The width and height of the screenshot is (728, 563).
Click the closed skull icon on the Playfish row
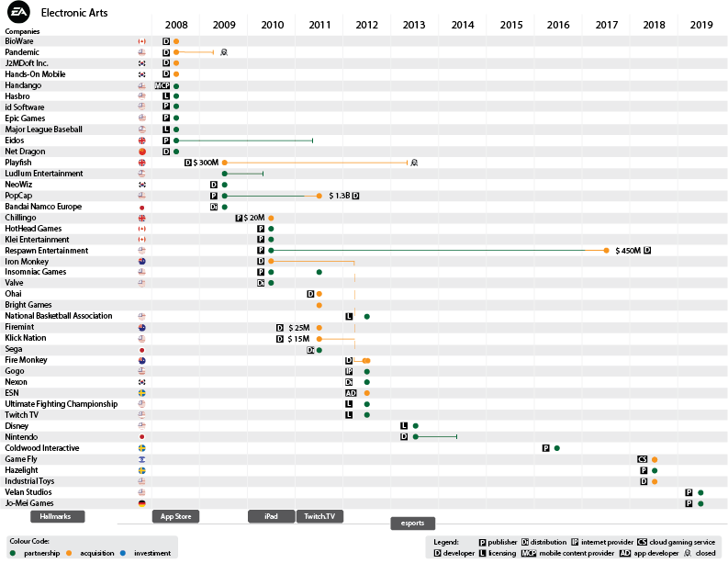point(414,163)
